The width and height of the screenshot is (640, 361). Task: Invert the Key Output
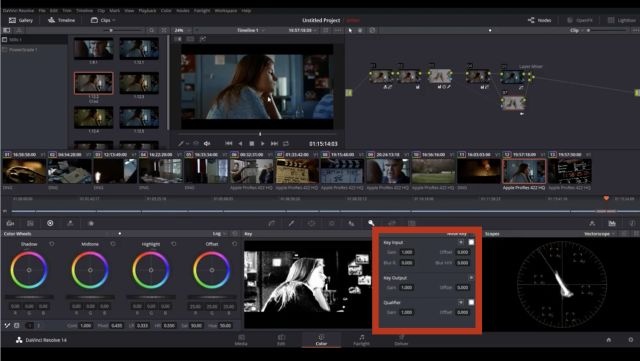coord(471,278)
